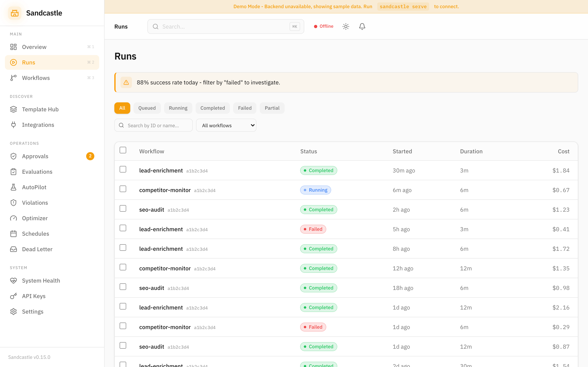The width and height of the screenshot is (588, 367).
Task: Open the Dead Letter inbox
Action: pos(37,249)
